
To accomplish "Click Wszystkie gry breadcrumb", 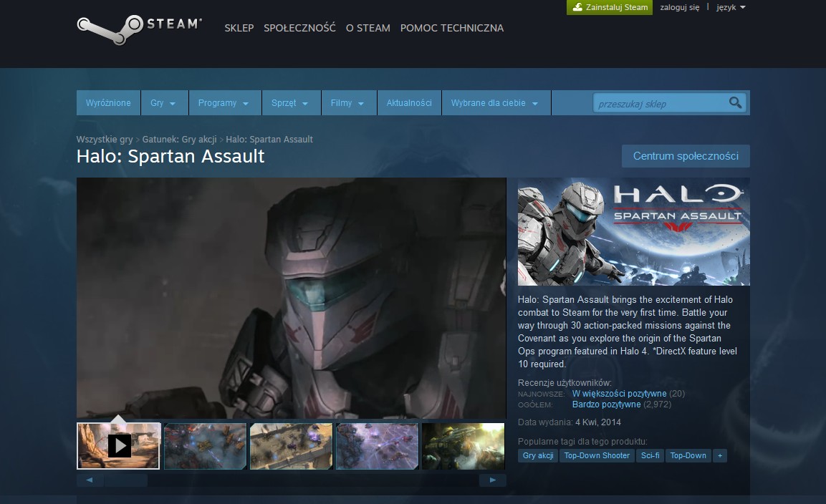I will click(105, 139).
